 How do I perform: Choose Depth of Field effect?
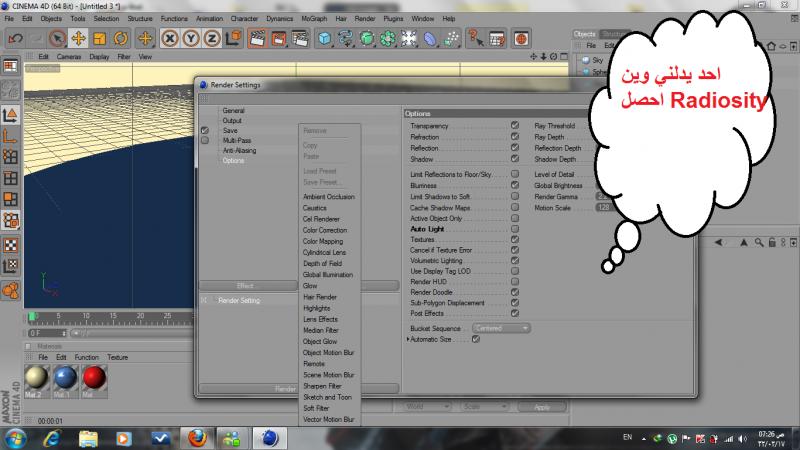coord(322,263)
